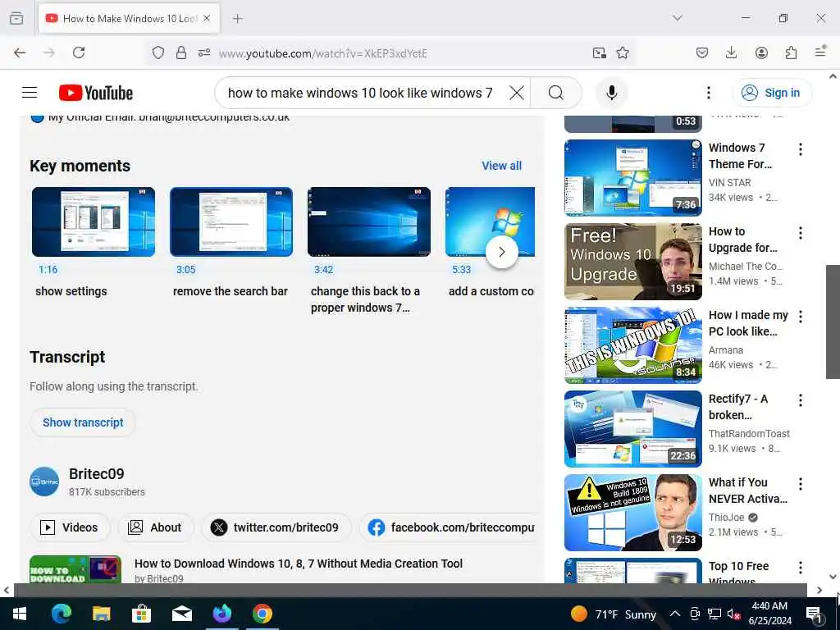Viewport: 840px width, 630px height.
Task: Open Firefox extensions puzzle icon
Action: tap(791, 52)
